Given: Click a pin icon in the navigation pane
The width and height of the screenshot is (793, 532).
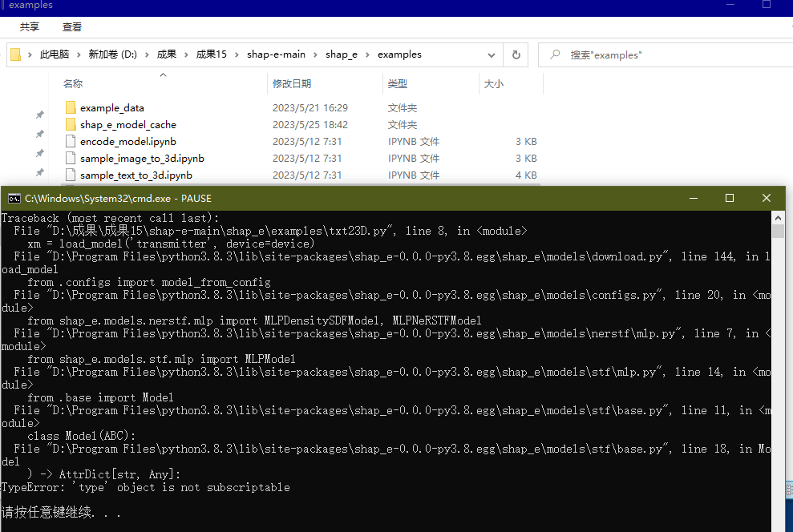Looking at the screenshot, I should [38, 114].
